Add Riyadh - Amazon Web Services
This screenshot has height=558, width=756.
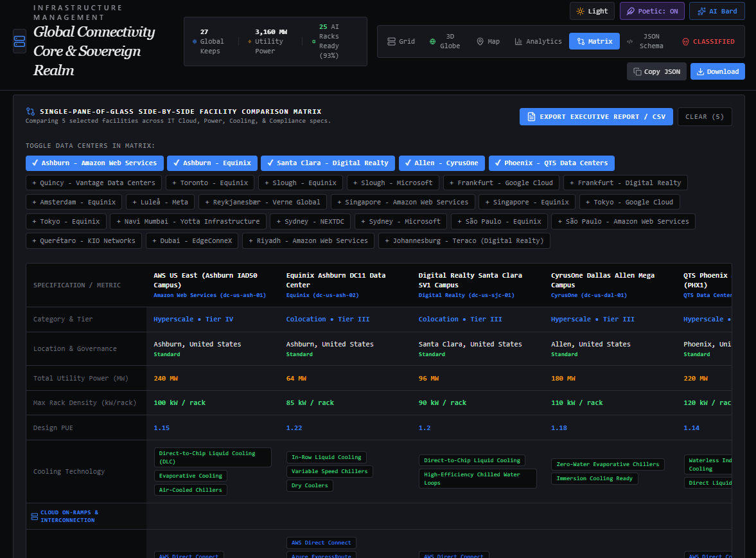coord(308,241)
